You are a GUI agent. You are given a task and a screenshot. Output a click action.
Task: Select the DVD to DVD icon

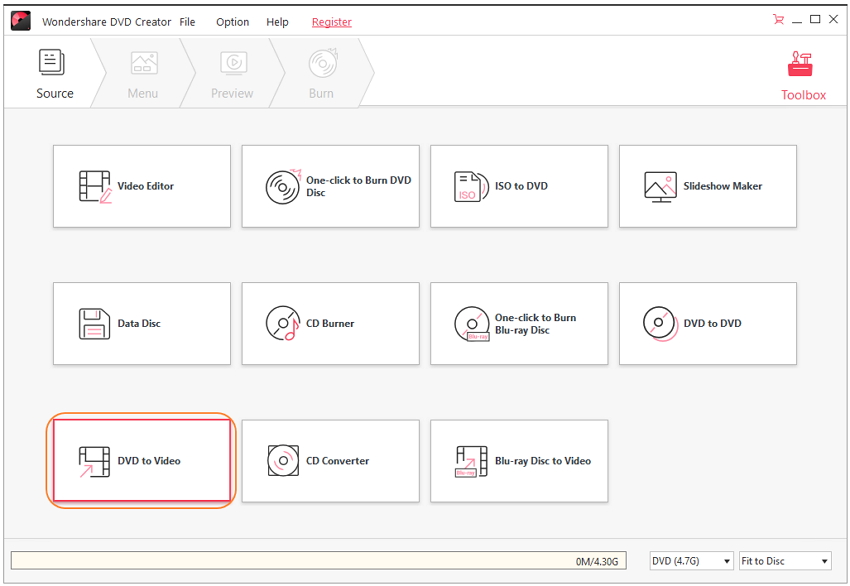(660, 324)
